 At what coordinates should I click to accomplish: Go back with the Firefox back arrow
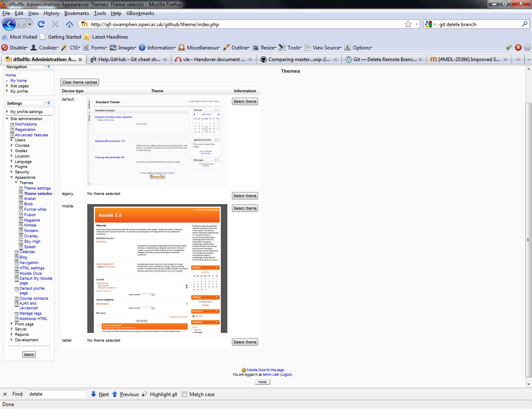[x=9, y=24]
